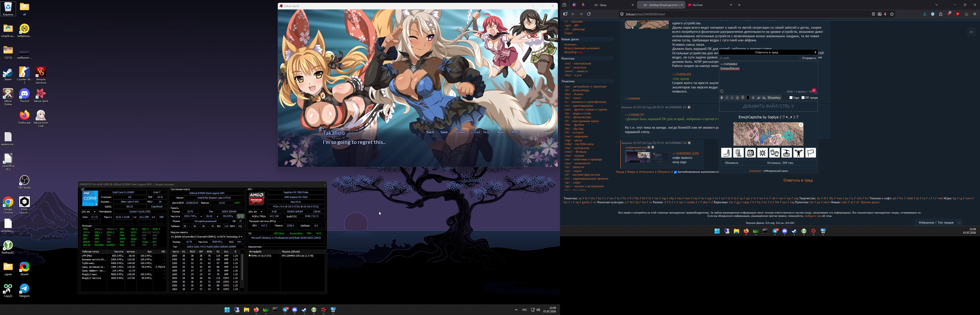Screen dimensions: 980x315
Task: Launch Counter-Strike 2 from desktop
Action: [x=24, y=75]
